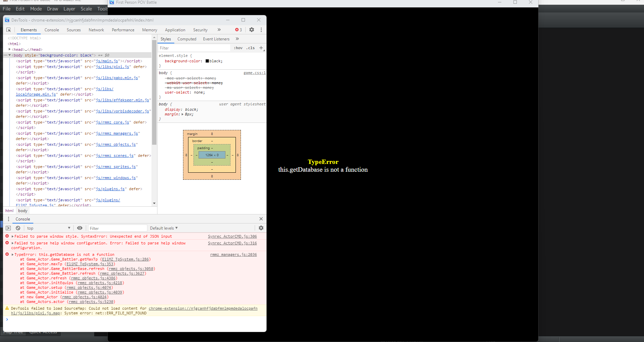This screenshot has width=644, height=342.
Task: Clear the console output
Action: point(18,228)
